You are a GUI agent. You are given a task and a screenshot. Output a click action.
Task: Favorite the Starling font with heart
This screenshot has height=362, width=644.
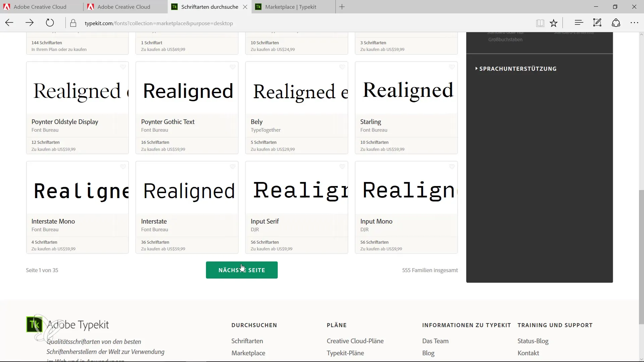click(452, 67)
